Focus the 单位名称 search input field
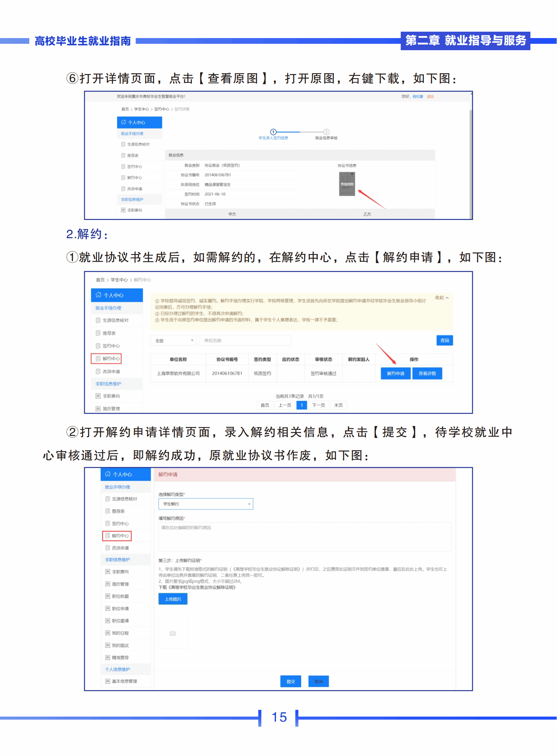Viewport: 557px width, 756px height. 245,340
